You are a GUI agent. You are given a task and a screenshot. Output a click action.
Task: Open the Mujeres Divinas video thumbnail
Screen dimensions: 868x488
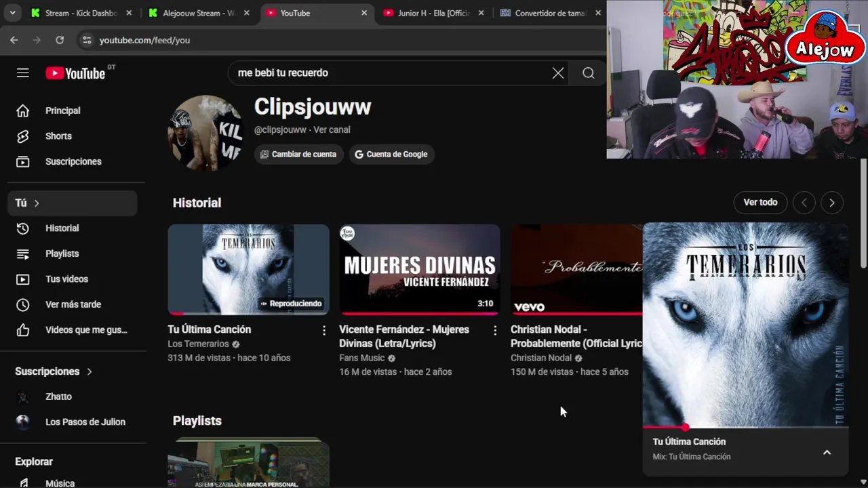pos(420,270)
